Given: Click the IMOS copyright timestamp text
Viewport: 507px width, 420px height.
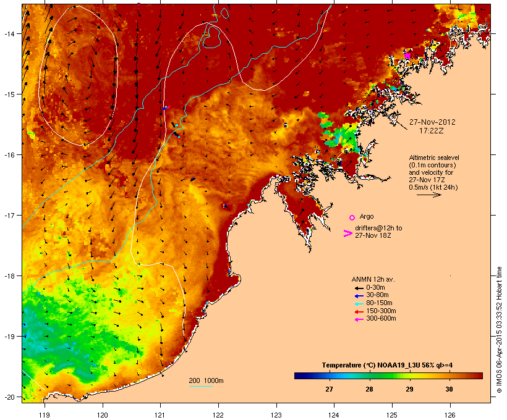Looking at the screenshot, I should click(499, 330).
